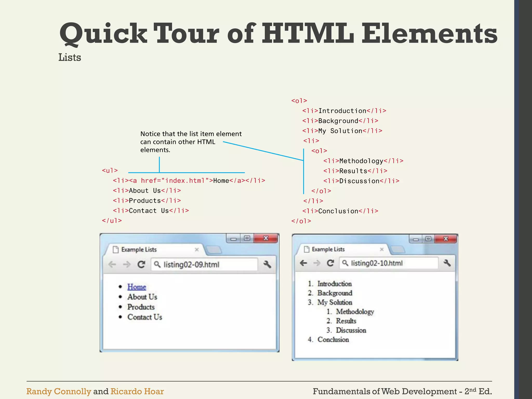532x399 pixels.
Task: Click 'Results' nested list item in browser
Action: 346,321
